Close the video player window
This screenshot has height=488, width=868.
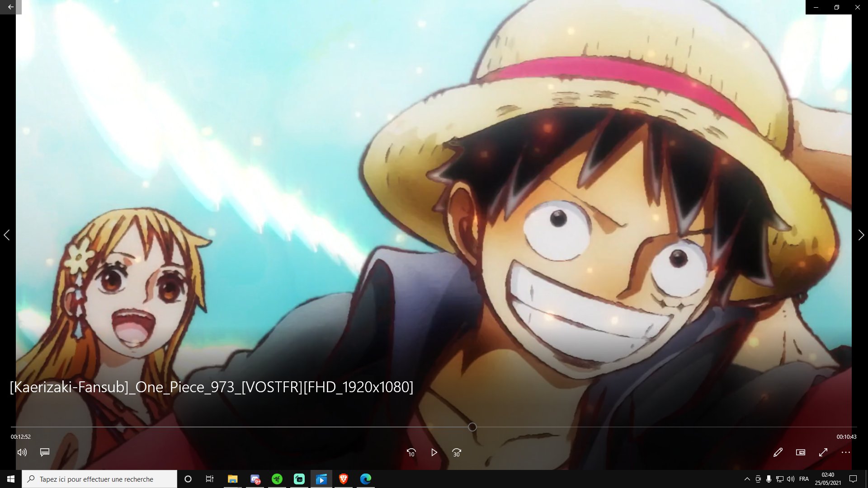(858, 7)
